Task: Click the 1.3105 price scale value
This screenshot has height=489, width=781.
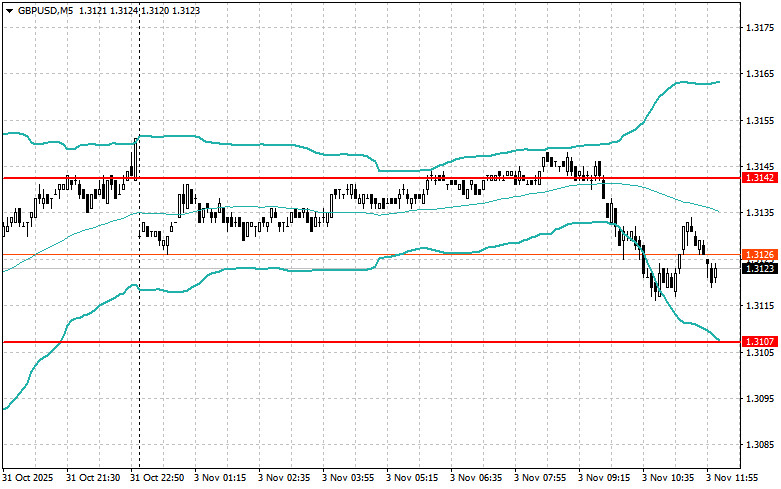Action: tap(760, 352)
